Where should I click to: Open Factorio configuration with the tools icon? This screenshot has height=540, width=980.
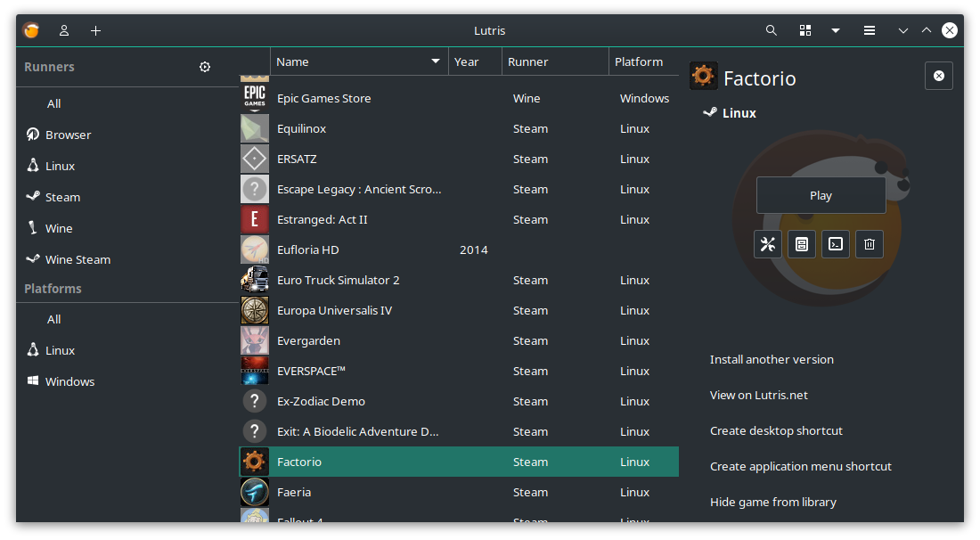click(x=767, y=244)
